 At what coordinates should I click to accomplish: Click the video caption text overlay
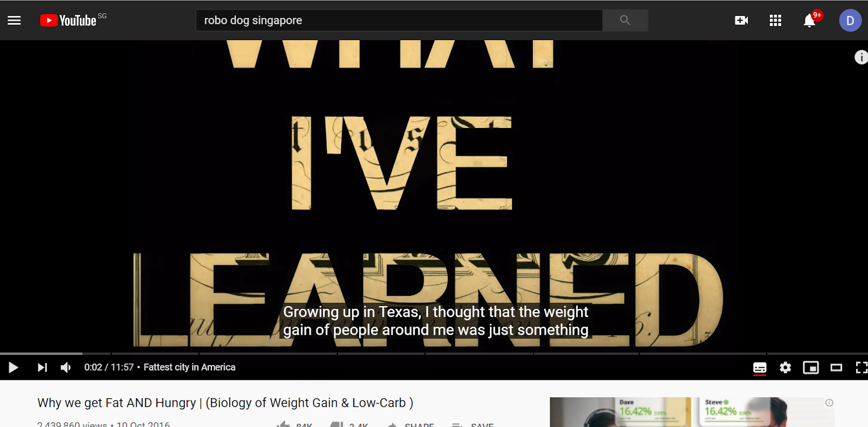pos(436,321)
